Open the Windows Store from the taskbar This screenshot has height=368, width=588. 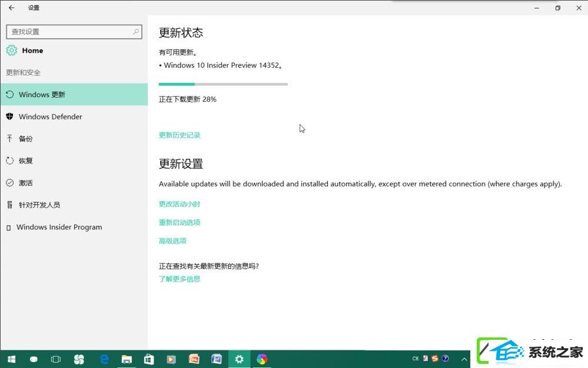point(149,359)
